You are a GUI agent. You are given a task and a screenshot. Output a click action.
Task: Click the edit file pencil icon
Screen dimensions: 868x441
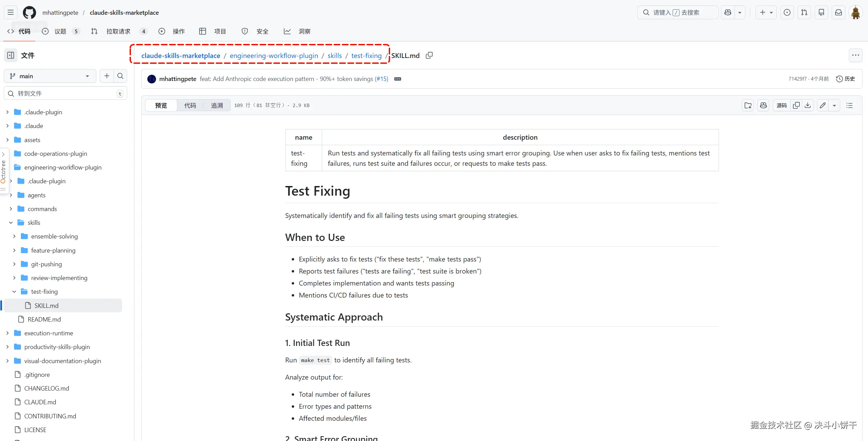[823, 105]
